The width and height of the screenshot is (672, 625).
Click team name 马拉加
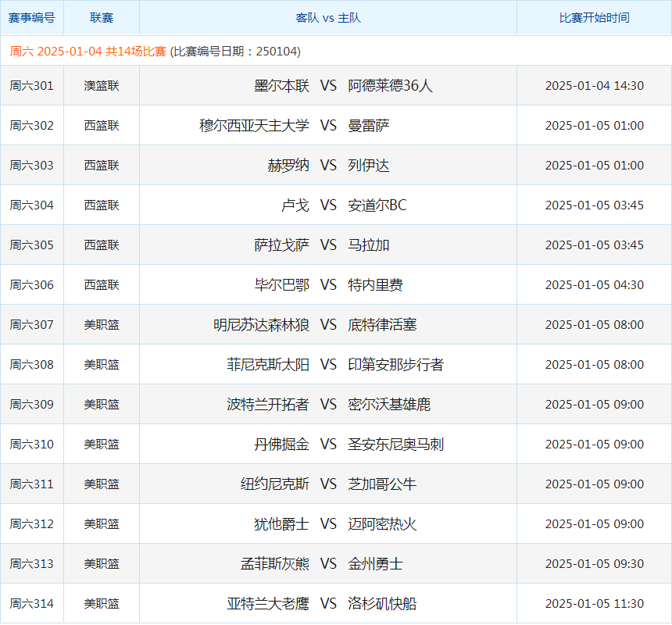coord(369,245)
